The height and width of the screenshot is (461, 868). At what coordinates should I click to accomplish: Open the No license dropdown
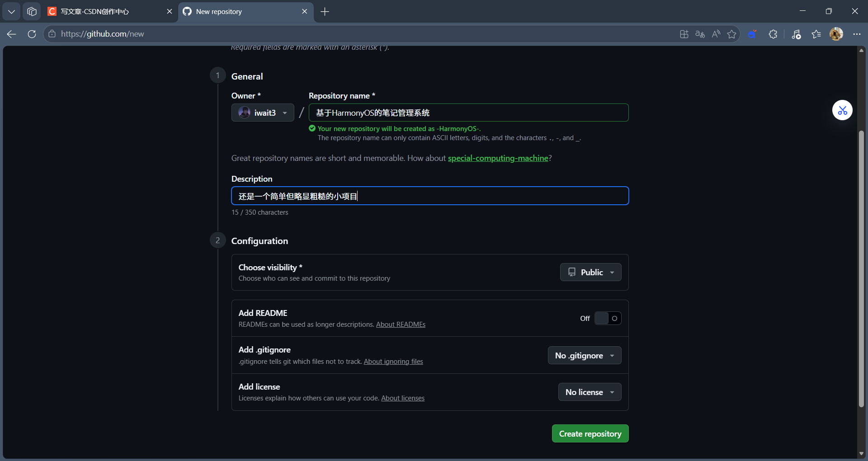(x=590, y=392)
